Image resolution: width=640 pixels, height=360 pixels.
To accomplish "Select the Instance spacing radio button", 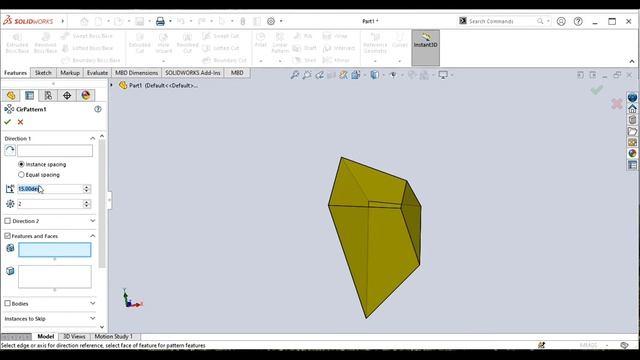I will click(x=21, y=164).
